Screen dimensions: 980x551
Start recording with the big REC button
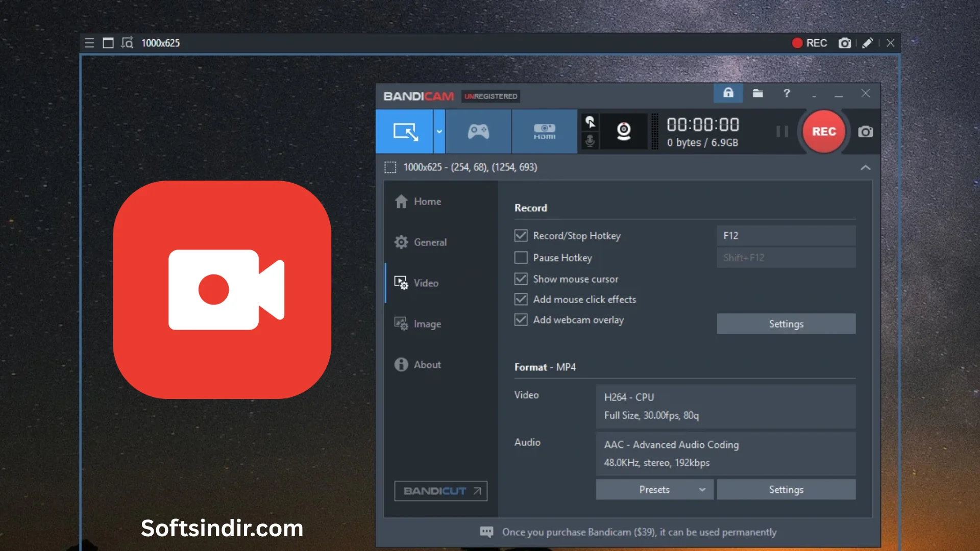824,132
